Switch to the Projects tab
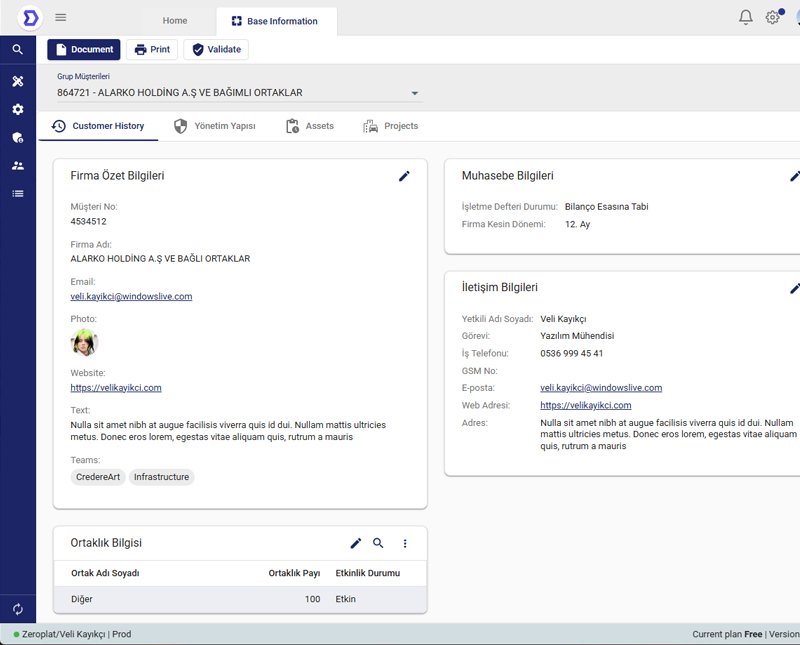The width and height of the screenshot is (800, 645). pos(390,126)
